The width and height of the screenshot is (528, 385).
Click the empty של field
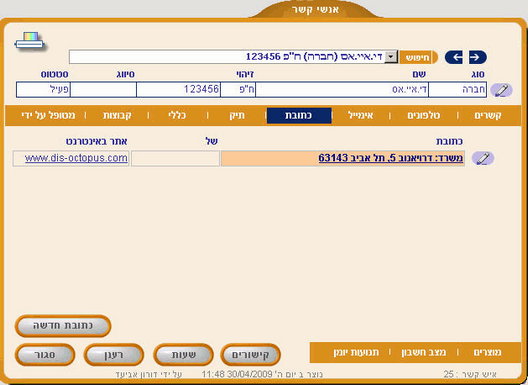pyautogui.click(x=175, y=158)
